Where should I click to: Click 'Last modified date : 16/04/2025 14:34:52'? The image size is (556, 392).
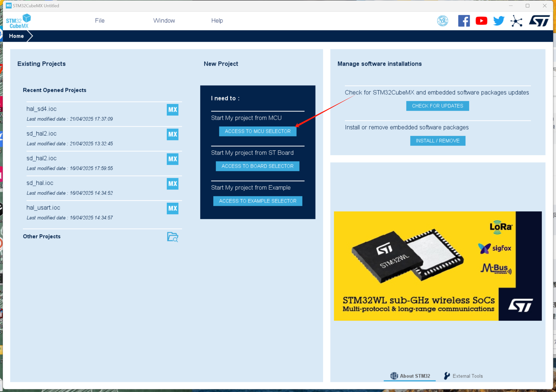(70, 193)
